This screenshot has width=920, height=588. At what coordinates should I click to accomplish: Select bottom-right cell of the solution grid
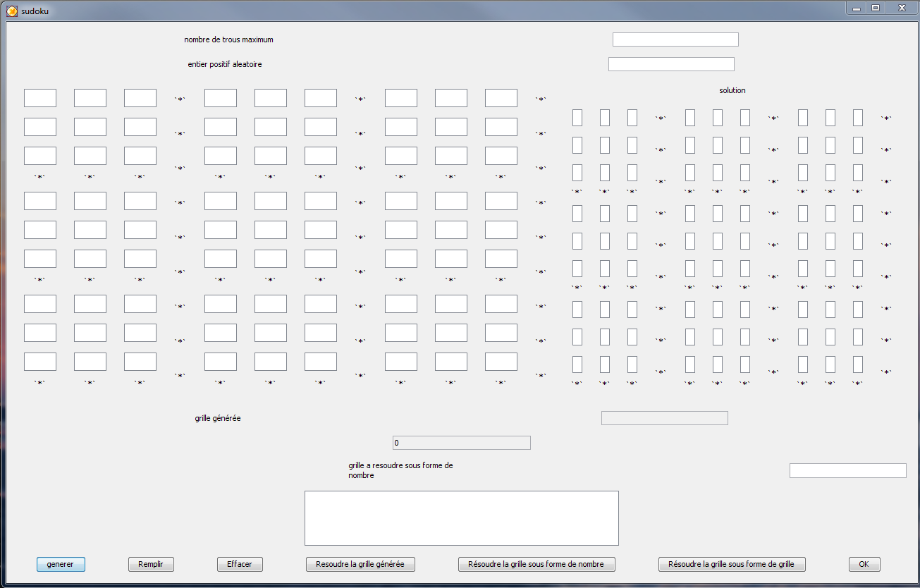click(858, 365)
